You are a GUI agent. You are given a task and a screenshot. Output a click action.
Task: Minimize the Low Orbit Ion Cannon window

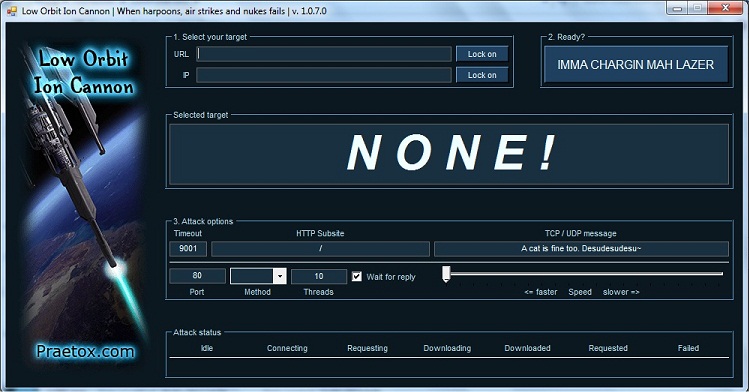pyautogui.click(x=677, y=8)
